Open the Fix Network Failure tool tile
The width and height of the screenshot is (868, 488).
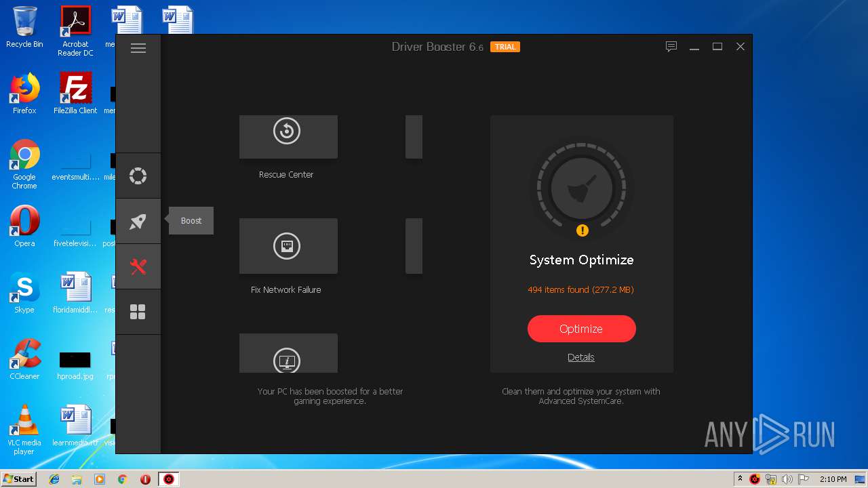click(x=288, y=246)
